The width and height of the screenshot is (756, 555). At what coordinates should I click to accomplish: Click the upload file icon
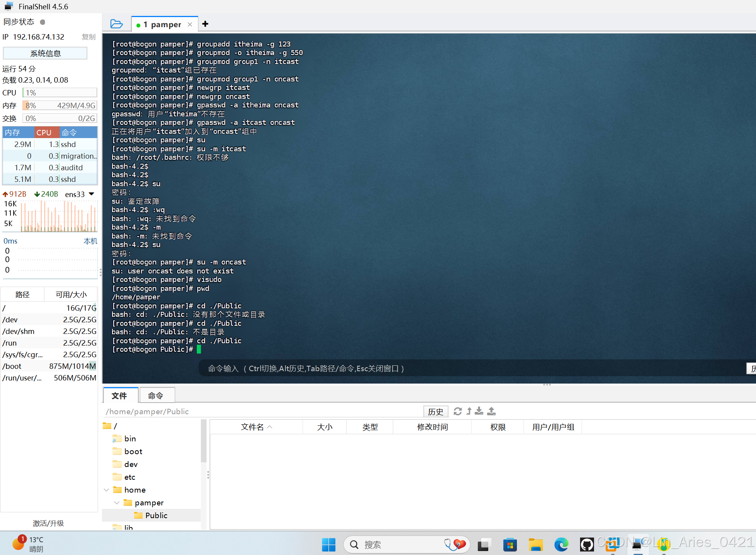[491, 411]
